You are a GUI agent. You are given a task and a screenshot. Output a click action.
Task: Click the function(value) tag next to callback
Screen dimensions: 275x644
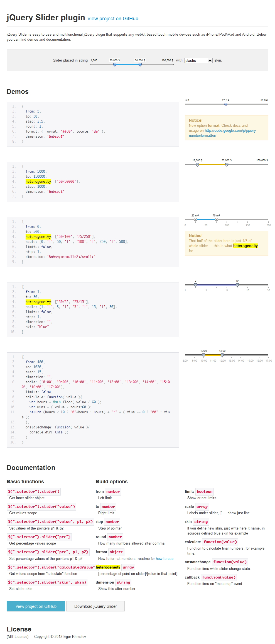coord(219,577)
